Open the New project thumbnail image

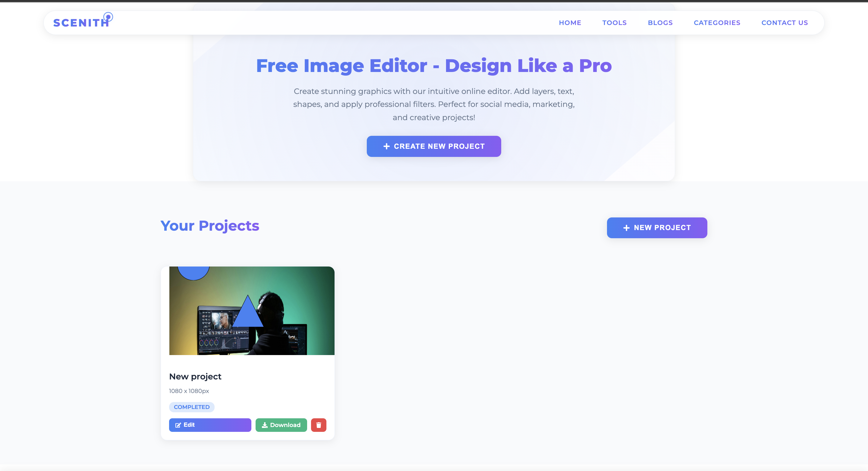pos(251,310)
